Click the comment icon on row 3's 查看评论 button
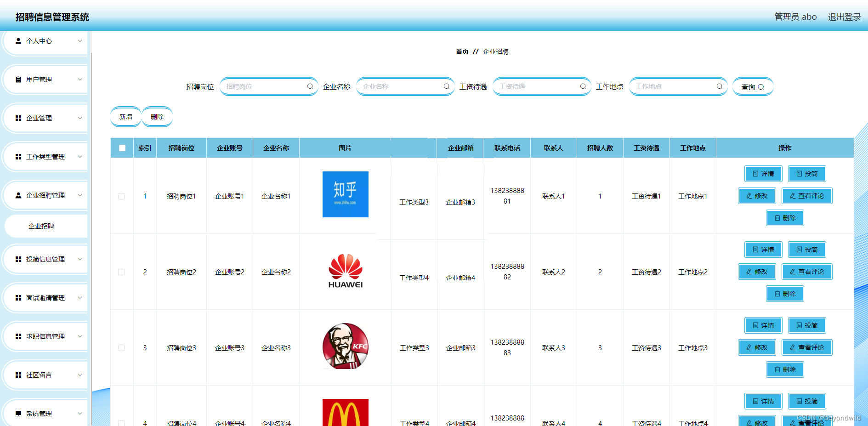This screenshot has width=868, height=426. click(792, 347)
